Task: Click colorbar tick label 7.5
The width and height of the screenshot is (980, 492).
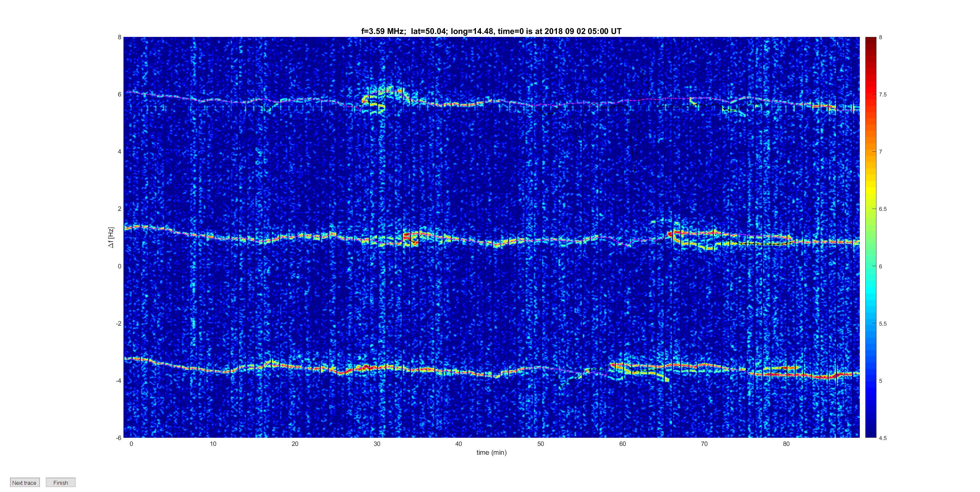Action: point(883,94)
